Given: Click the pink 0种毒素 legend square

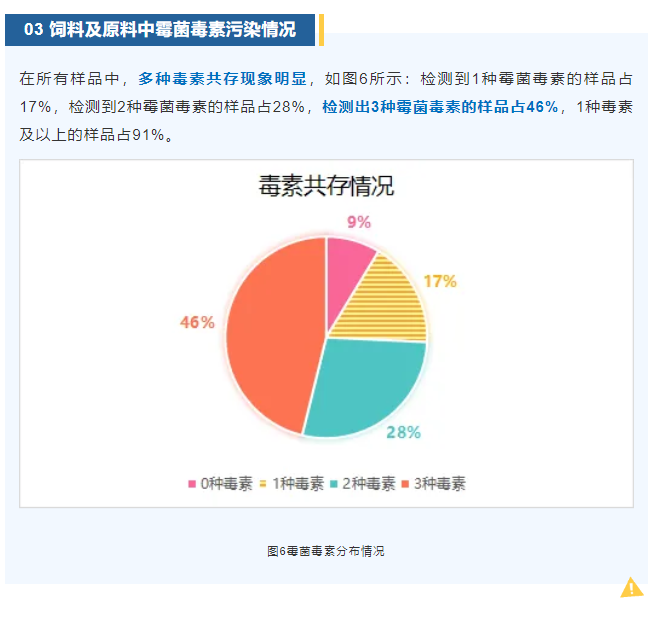Looking at the screenshot, I should pyautogui.click(x=192, y=484).
